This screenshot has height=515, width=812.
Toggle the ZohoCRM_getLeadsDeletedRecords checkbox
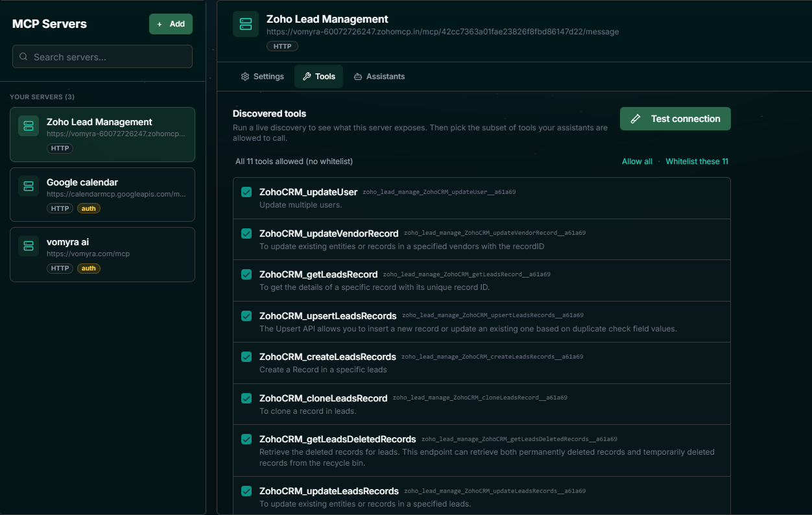(x=246, y=439)
